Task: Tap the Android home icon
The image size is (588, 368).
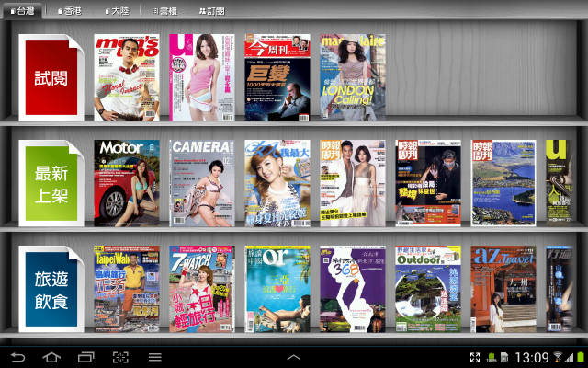Action: [51, 357]
